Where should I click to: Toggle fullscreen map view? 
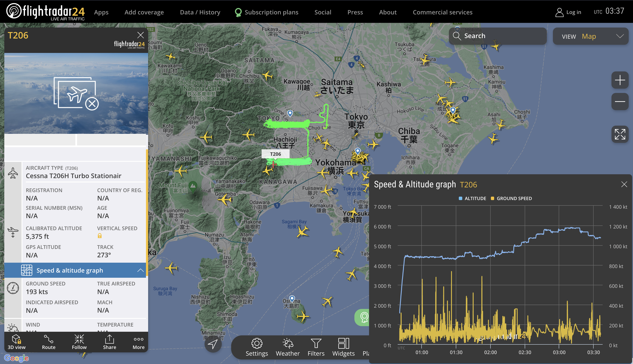point(620,134)
